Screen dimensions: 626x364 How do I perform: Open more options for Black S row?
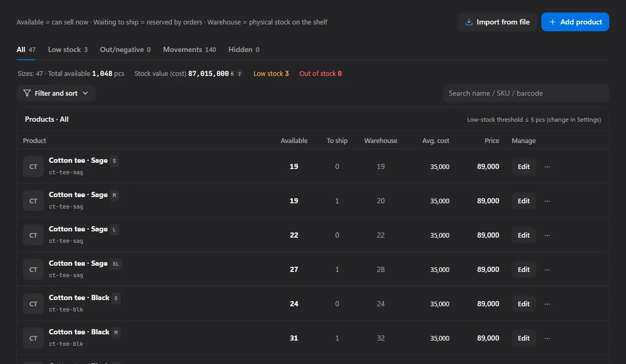pos(547,304)
